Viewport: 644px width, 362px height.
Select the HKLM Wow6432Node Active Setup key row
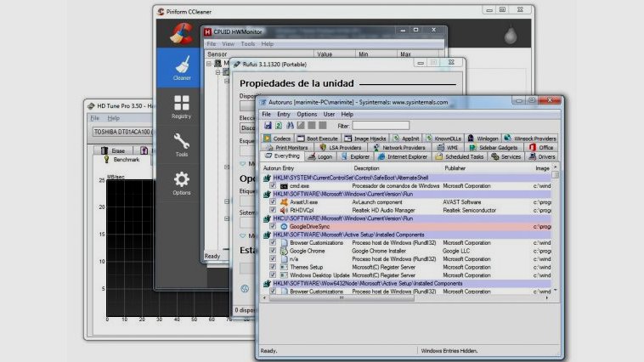click(x=406, y=284)
